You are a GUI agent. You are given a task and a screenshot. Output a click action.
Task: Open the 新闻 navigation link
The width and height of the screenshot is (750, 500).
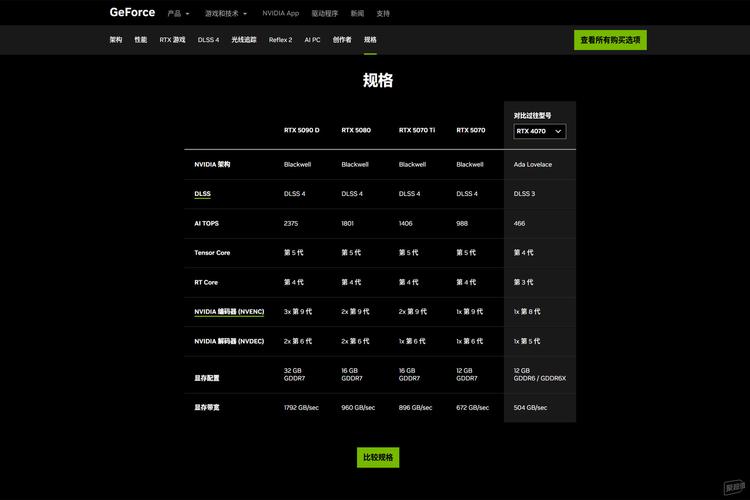pos(357,14)
